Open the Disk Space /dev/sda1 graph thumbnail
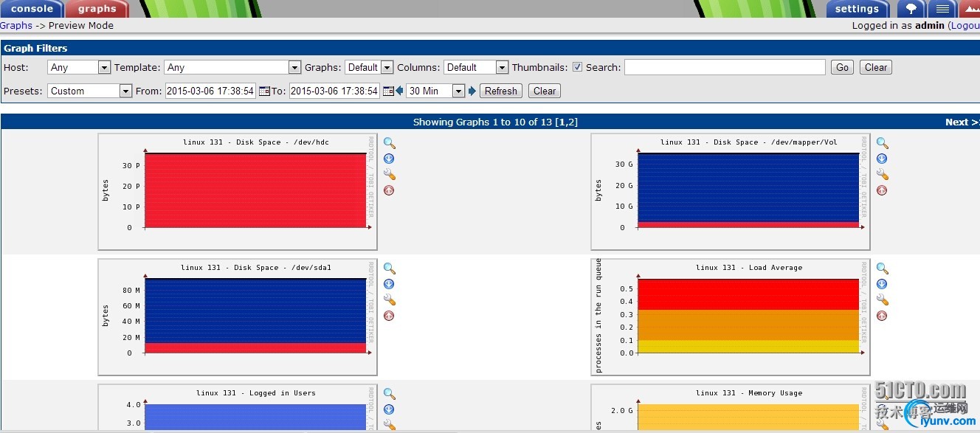 coord(238,317)
